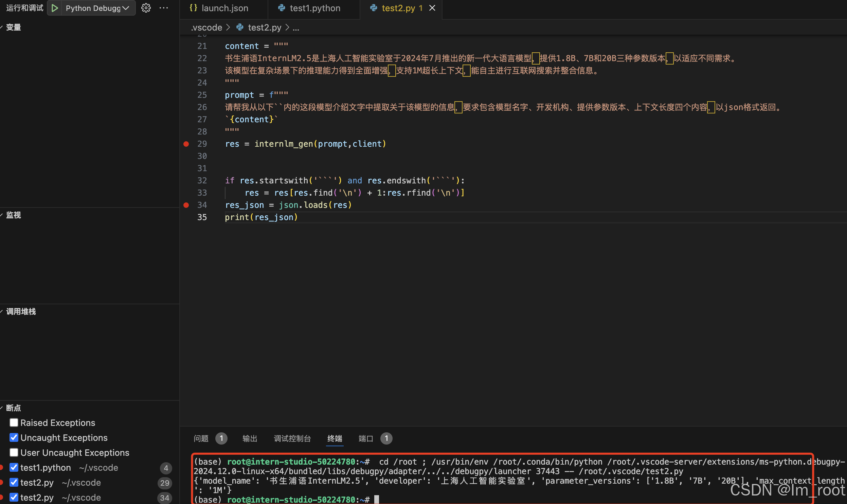Collapse the 监视 watch section
The height and width of the screenshot is (504, 847).
13,215
